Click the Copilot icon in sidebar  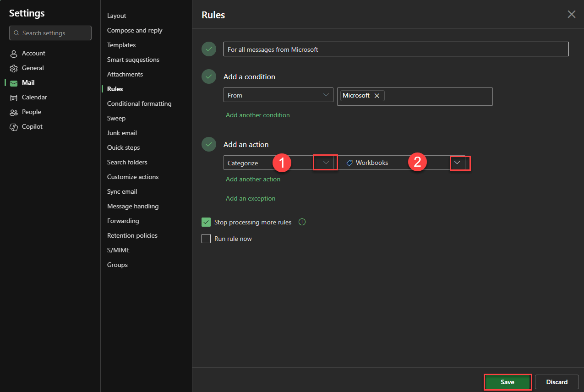coord(14,127)
